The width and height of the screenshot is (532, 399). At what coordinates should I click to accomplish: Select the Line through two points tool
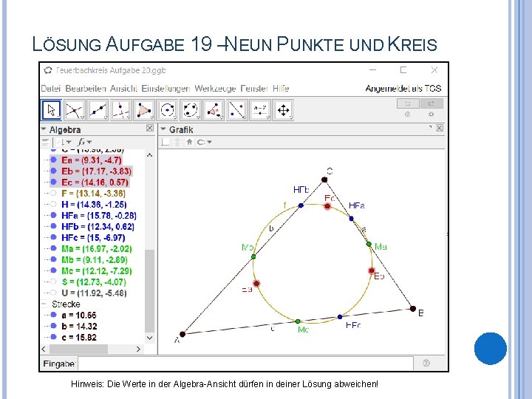point(98,110)
